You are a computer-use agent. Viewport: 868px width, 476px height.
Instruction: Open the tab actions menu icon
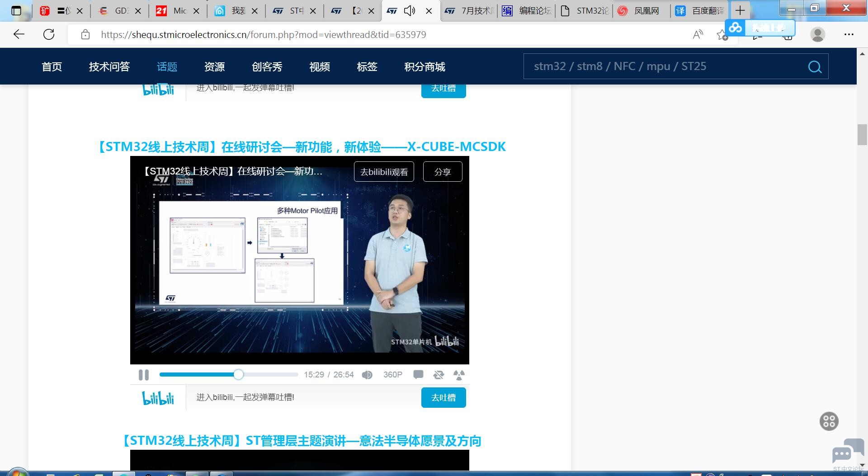point(16,10)
